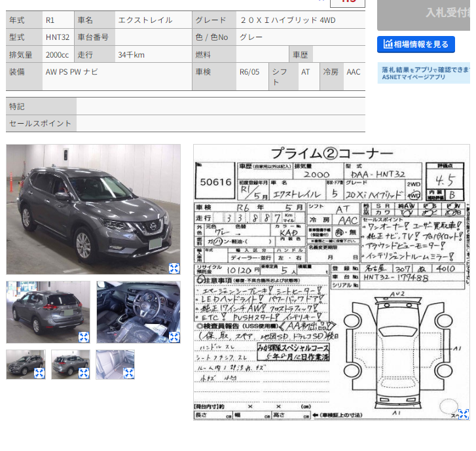Select the displacement value 2000cc

pyautogui.click(x=57, y=55)
